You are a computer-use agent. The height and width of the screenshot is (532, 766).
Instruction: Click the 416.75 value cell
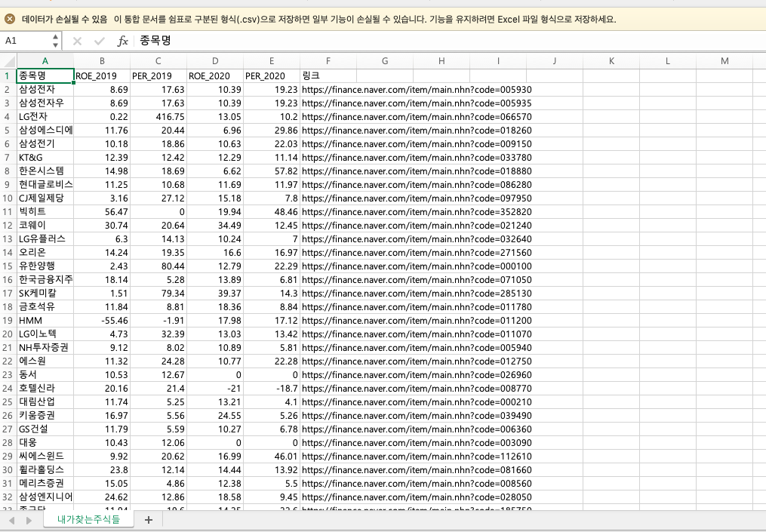(158, 117)
